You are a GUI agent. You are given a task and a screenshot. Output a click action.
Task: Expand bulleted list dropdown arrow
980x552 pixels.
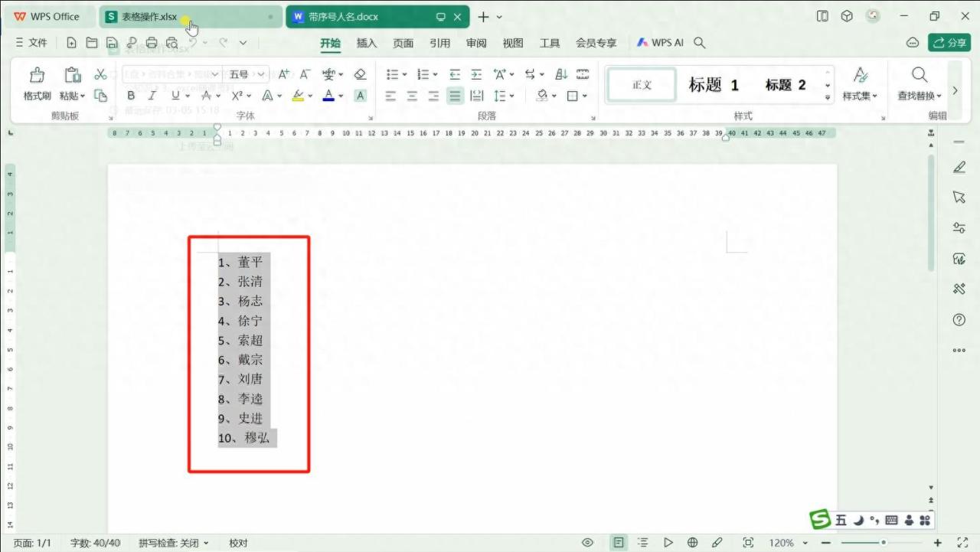(405, 74)
